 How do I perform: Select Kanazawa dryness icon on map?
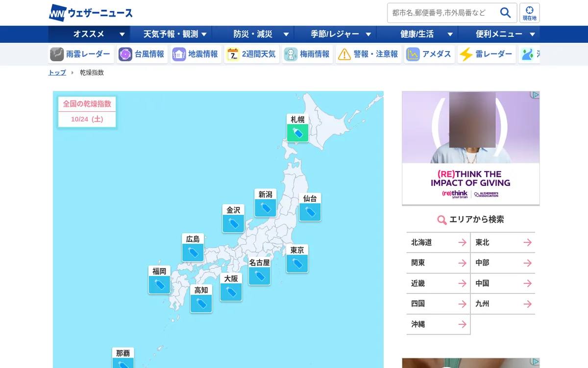click(x=233, y=224)
